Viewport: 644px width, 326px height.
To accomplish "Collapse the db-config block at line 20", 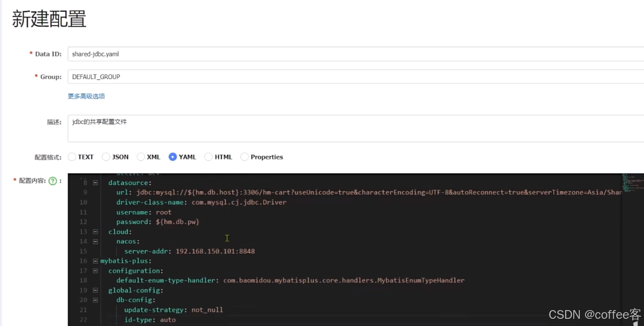I will click(95, 300).
